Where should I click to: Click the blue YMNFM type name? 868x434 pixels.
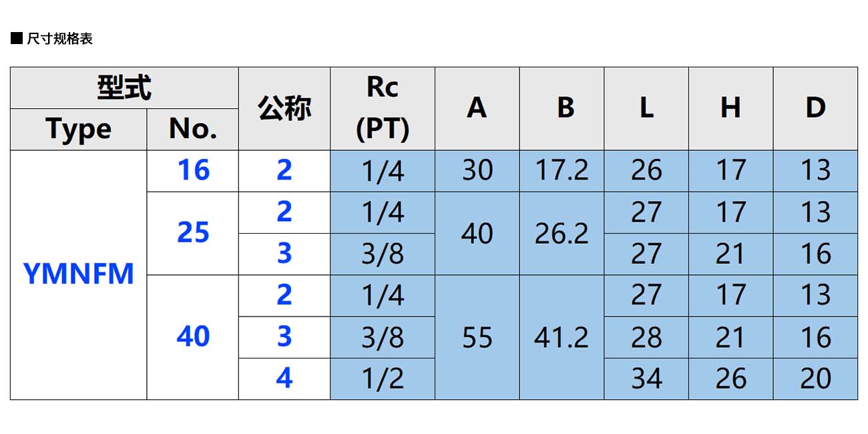(79, 274)
